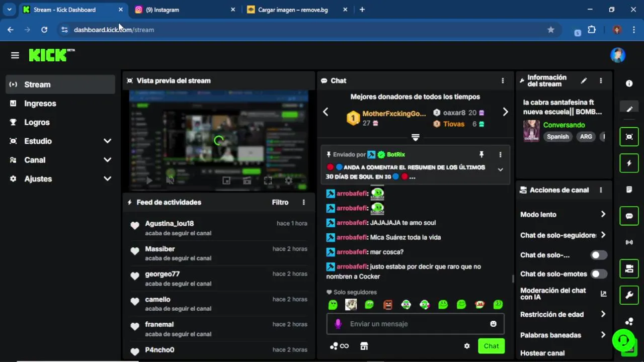Image resolution: width=644 pixels, height=362 pixels.
Task: Select Stream in the left sidebar
Action: tap(60, 84)
